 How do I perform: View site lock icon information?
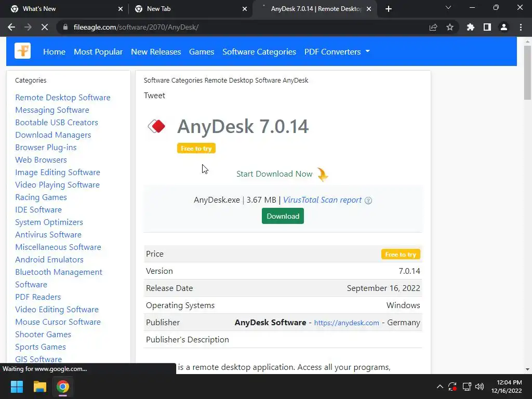[65, 27]
